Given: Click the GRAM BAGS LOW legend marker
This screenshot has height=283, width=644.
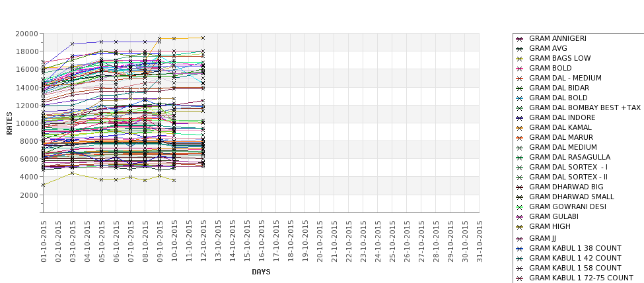Looking at the screenshot, I should click(520, 59).
